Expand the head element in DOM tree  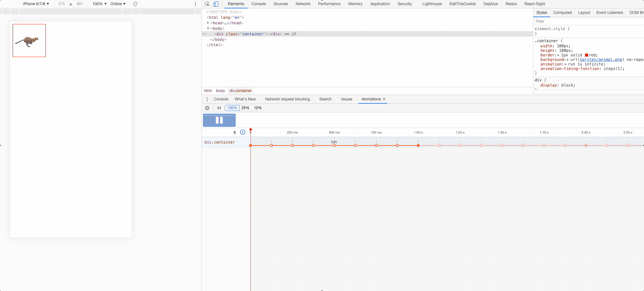[208, 23]
